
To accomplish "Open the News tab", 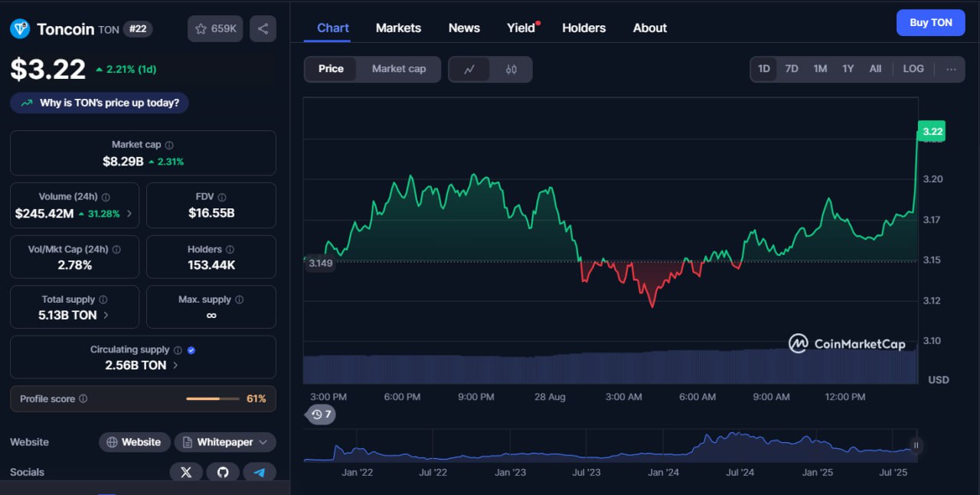I will click(464, 28).
